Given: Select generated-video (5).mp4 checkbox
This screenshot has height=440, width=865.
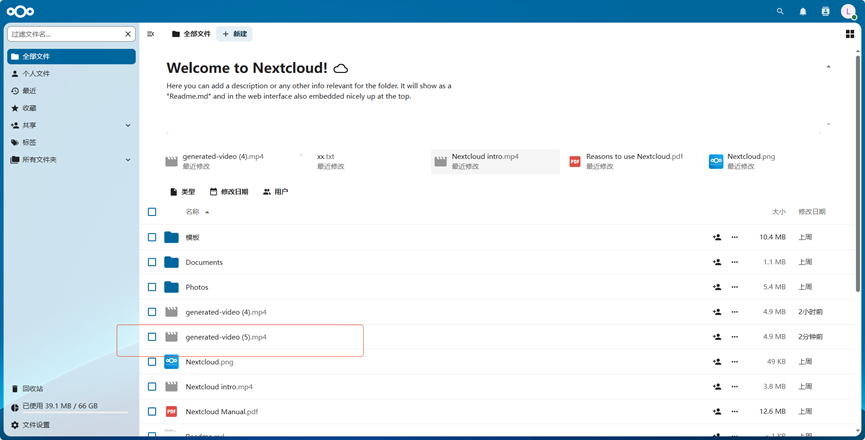Looking at the screenshot, I should (152, 337).
